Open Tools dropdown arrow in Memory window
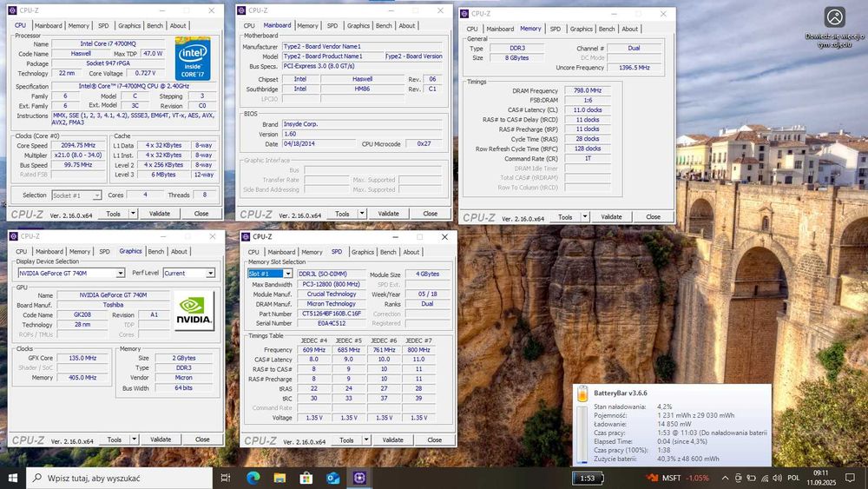The height and width of the screenshot is (489, 868). click(585, 216)
